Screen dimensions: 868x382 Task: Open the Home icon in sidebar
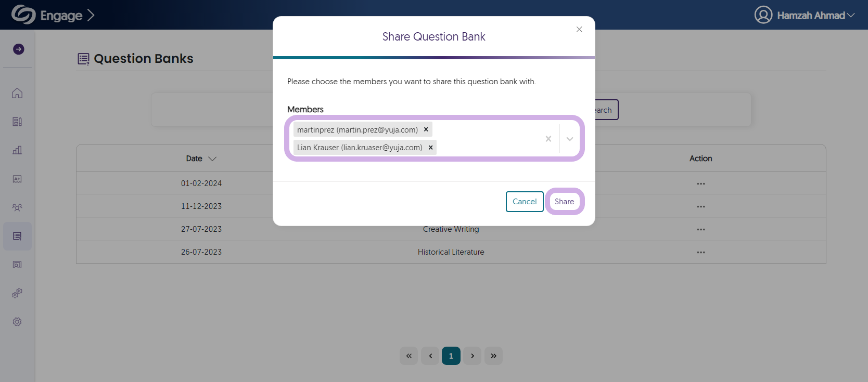click(17, 93)
